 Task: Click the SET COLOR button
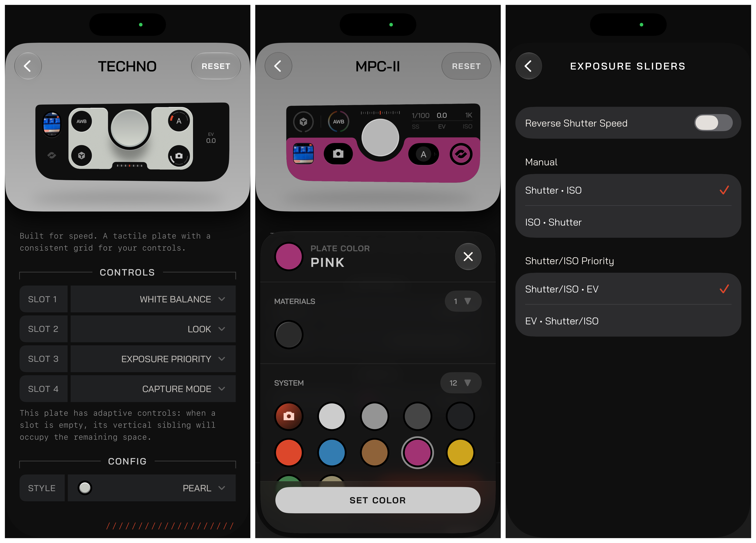378,500
